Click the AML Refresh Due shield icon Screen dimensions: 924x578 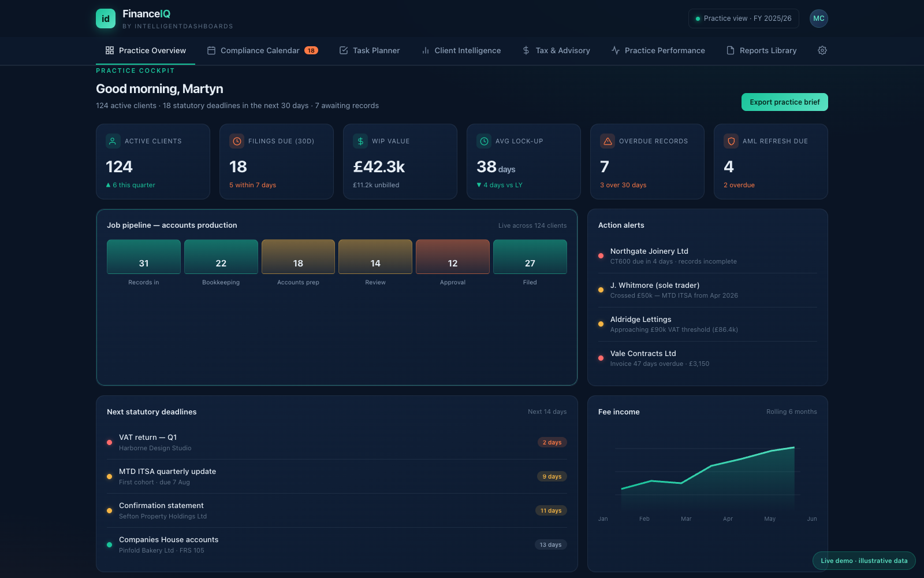click(x=731, y=141)
